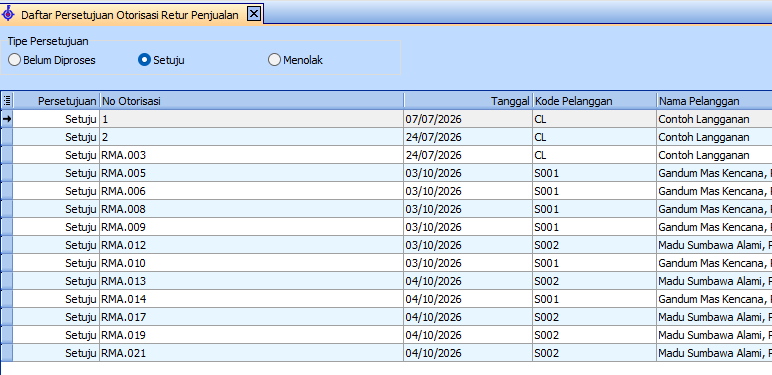Select the RMA.019 cell

point(252,335)
